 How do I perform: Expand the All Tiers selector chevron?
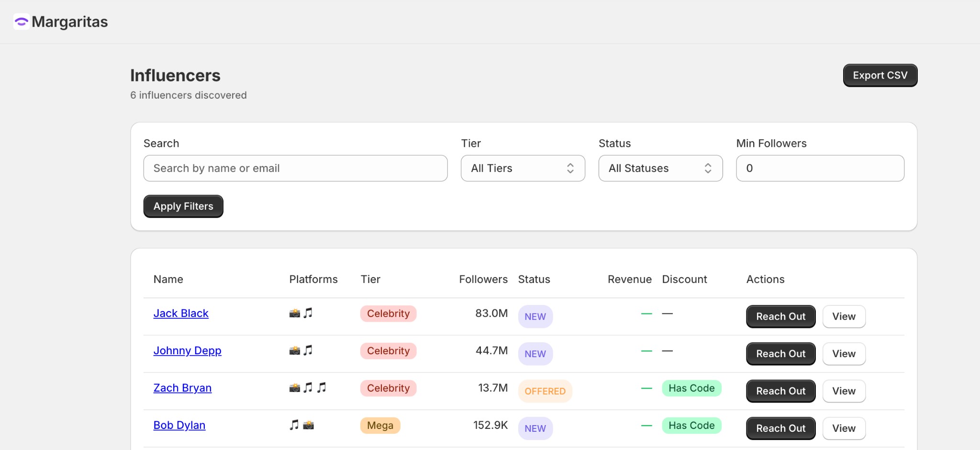pyautogui.click(x=570, y=168)
